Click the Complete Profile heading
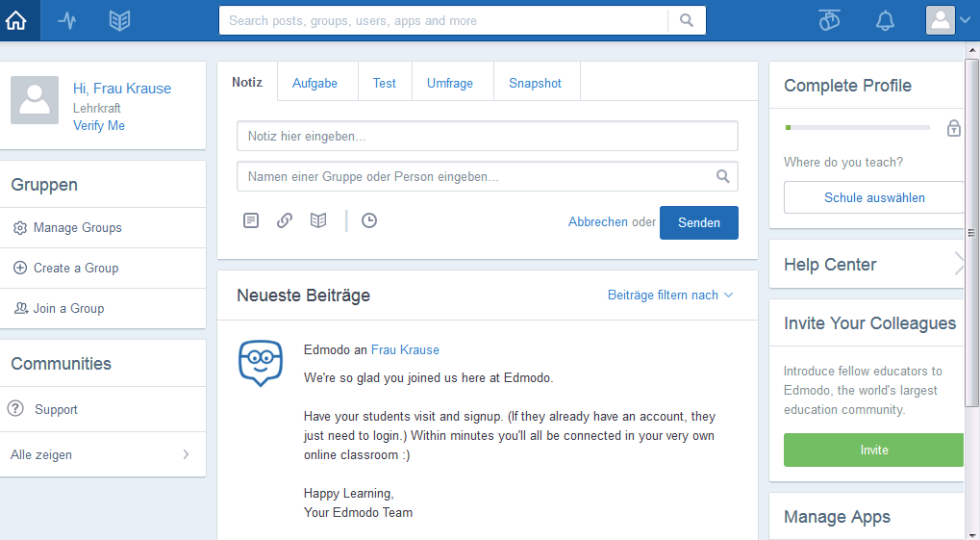 click(x=847, y=86)
